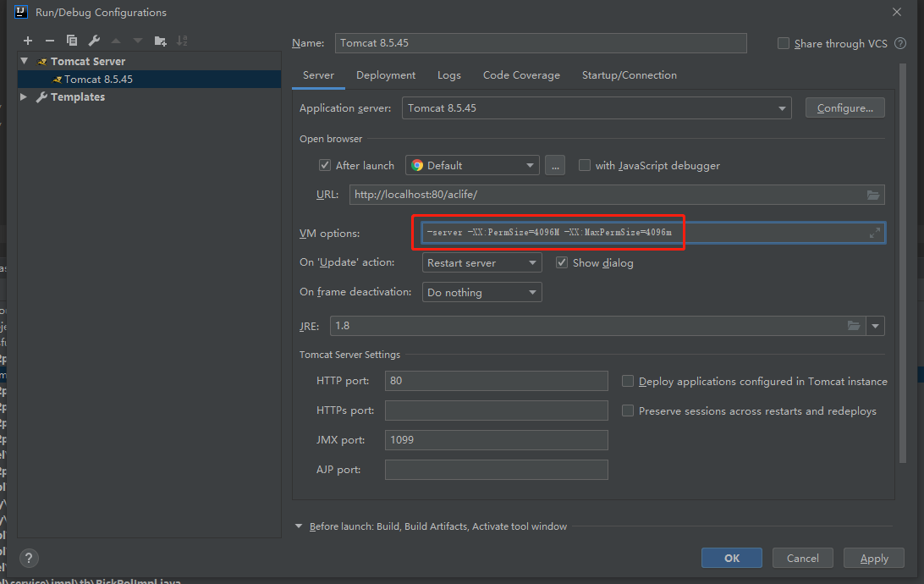Screen dimensions: 924x584
Task: Open the Startup/Connection tab
Action: (x=629, y=75)
